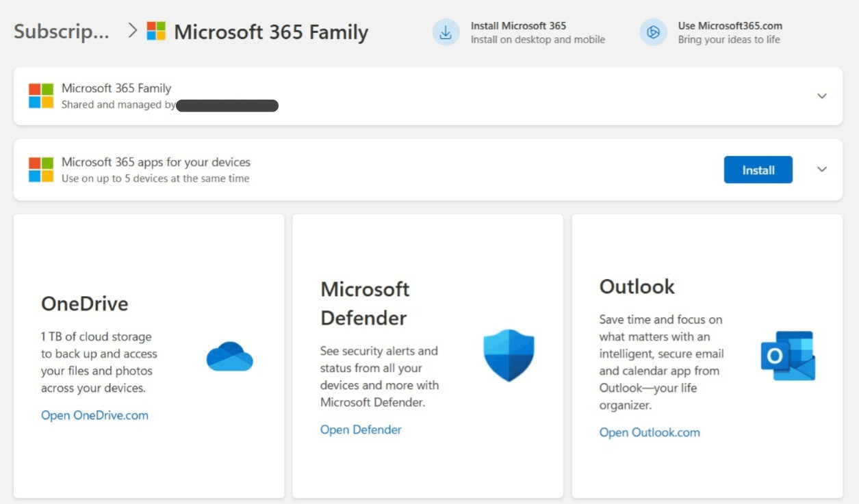Image resolution: width=859 pixels, height=504 pixels.
Task: Click the Install Microsoft 365 header text
Action: click(517, 26)
